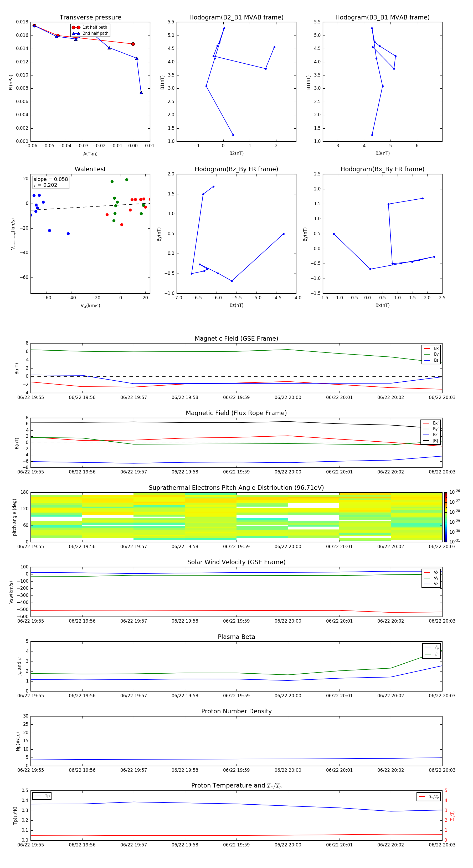
Task: Select the "Hodogram(Bz_By FR frame)" title
Action: pos(236,169)
